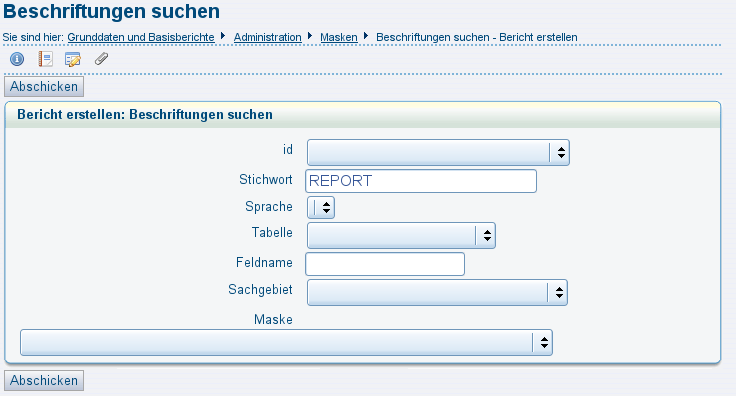Open the Tabelle dropdown list
The image size is (736, 397).
click(x=401, y=236)
